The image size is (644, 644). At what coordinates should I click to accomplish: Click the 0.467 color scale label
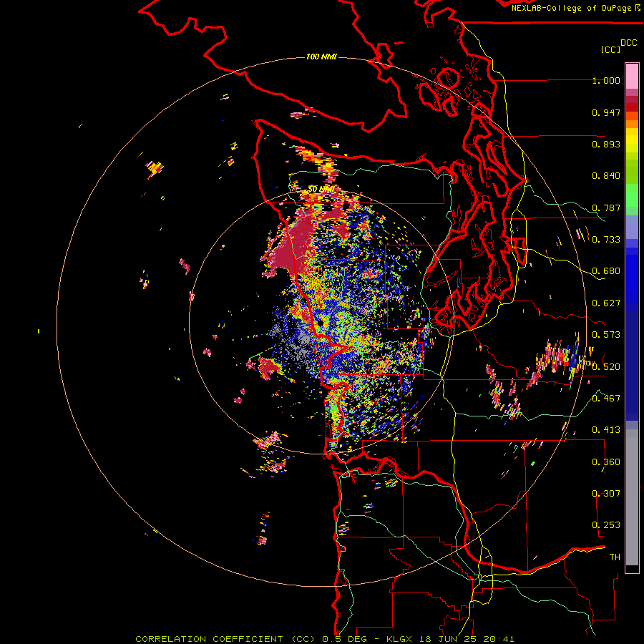coord(606,399)
